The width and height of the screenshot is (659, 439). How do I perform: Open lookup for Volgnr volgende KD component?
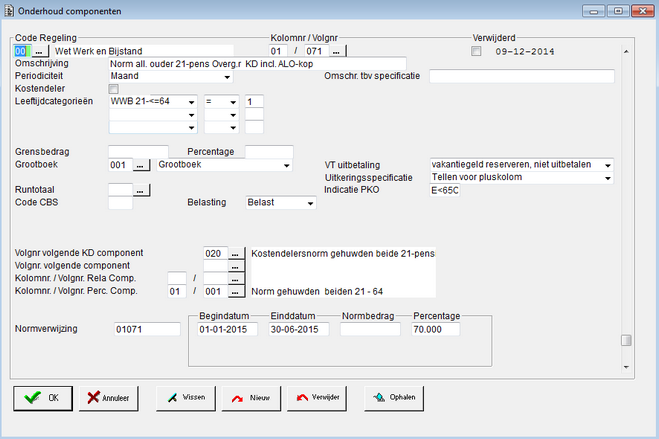pos(236,254)
